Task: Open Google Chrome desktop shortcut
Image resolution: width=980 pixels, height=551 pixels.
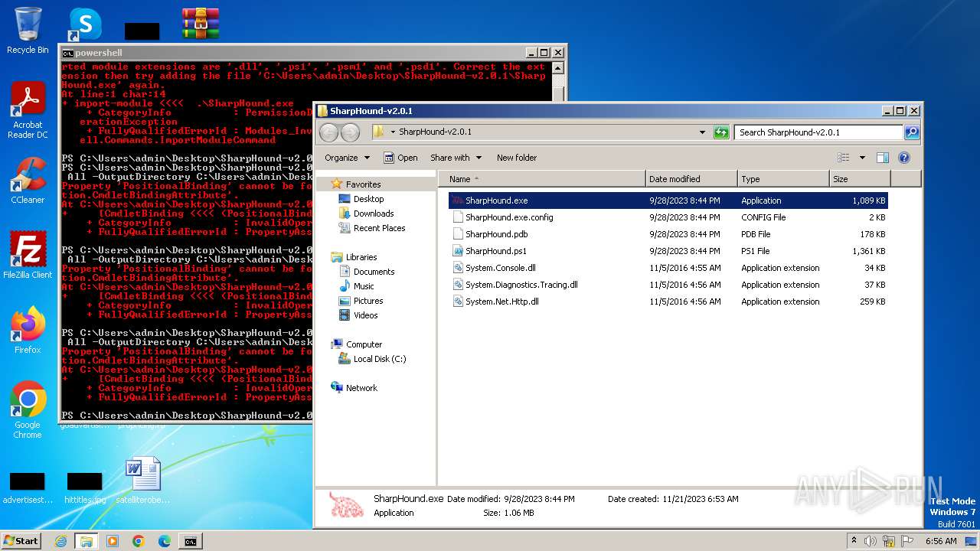Action: click(28, 410)
